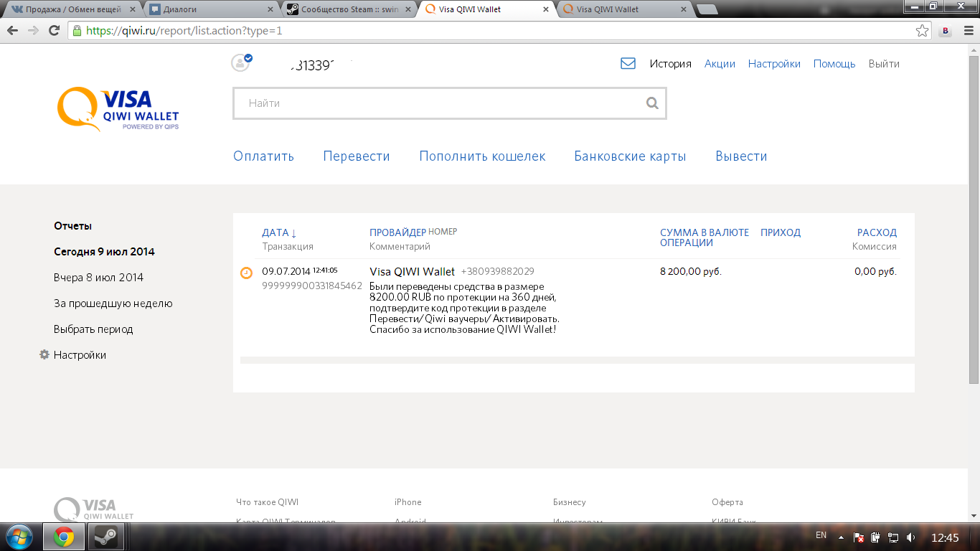Click the footer QIWI Wallet logo
The height and width of the screenshot is (551, 980).
(95, 509)
